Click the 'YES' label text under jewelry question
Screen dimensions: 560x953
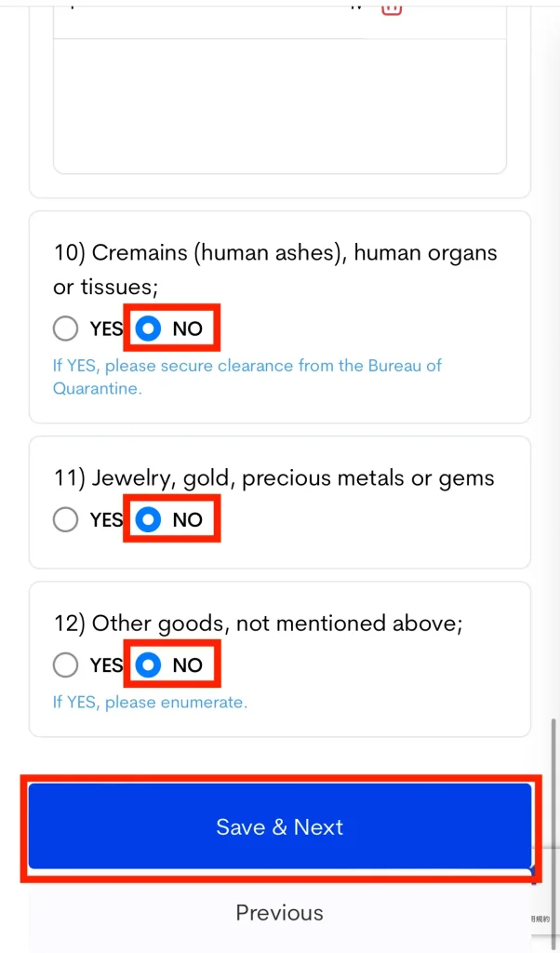pyautogui.click(x=106, y=519)
